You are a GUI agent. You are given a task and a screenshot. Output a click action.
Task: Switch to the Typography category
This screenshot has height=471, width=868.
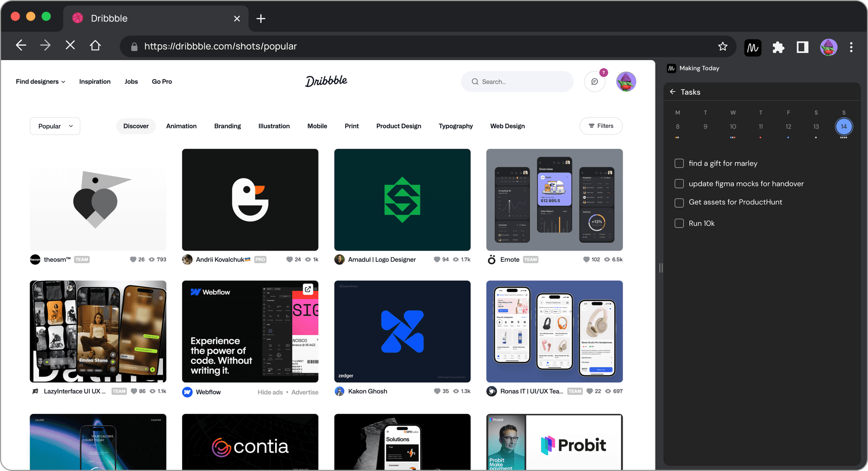pyautogui.click(x=456, y=126)
